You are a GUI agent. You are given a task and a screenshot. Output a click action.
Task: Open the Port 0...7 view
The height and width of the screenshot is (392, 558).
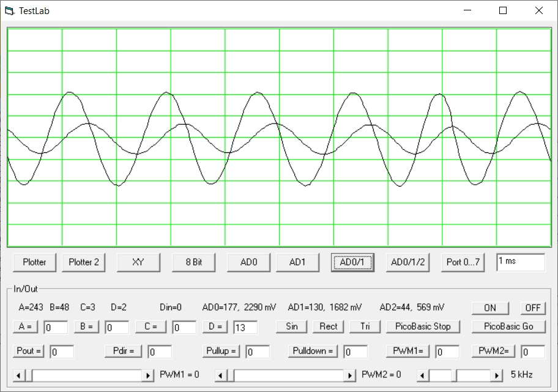(x=463, y=262)
